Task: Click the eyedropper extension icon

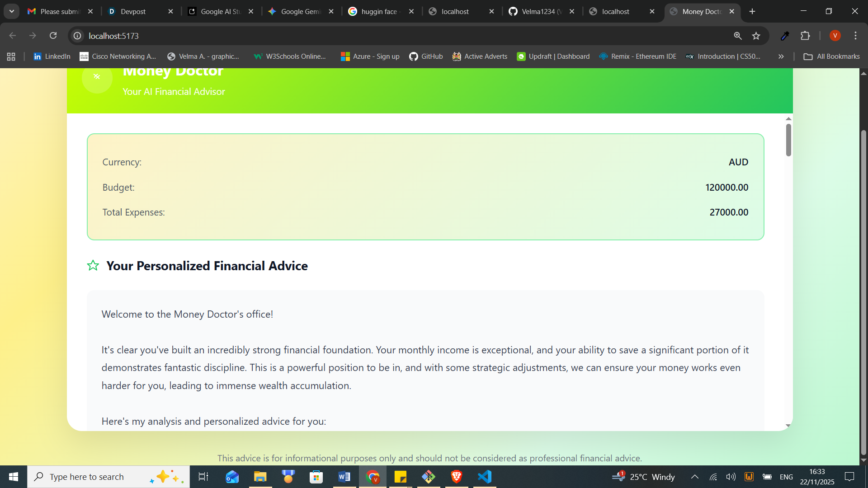Action: 785,36
